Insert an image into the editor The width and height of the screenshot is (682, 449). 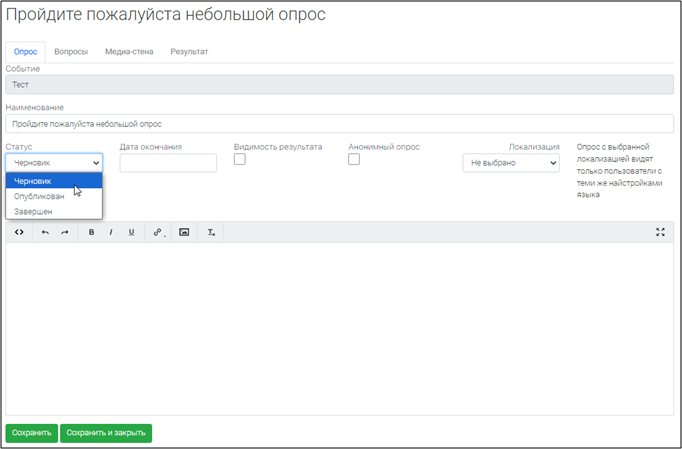click(184, 232)
